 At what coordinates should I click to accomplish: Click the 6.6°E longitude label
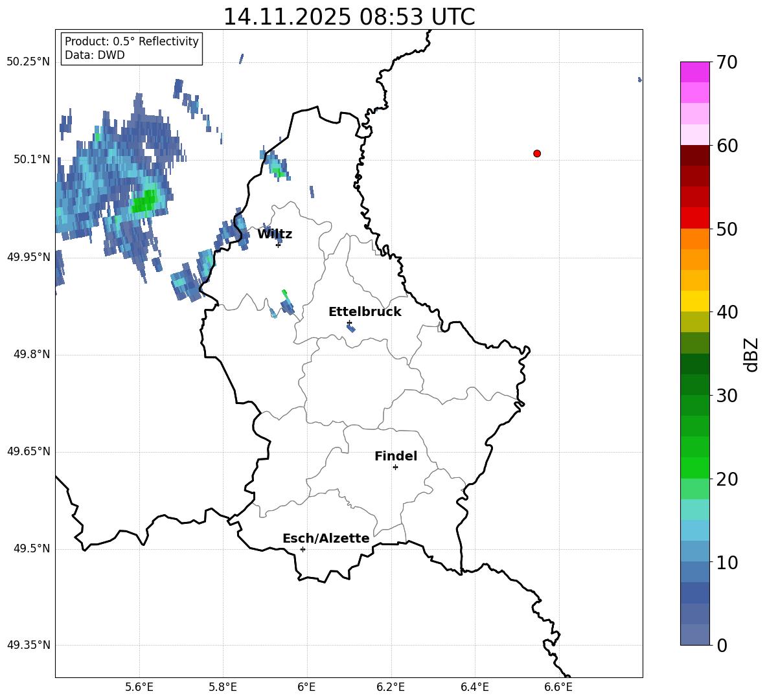558,687
